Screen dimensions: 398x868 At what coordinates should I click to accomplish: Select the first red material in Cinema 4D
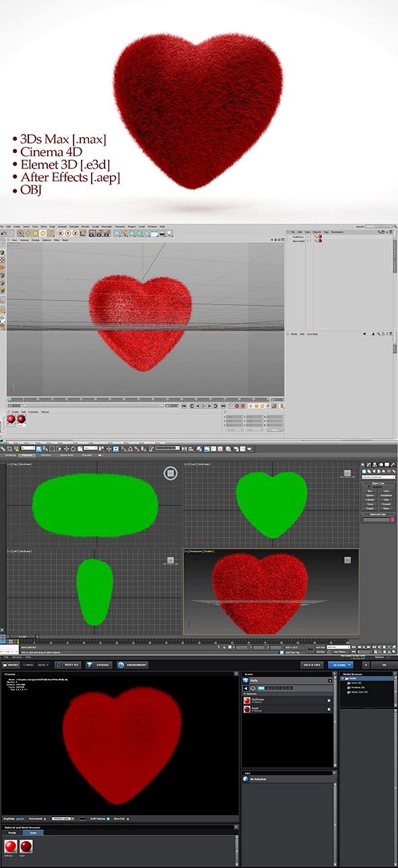11,418
